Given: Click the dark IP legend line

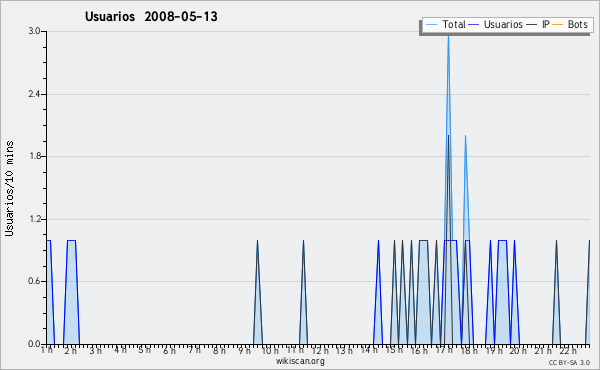Looking at the screenshot, I should click(x=532, y=25).
